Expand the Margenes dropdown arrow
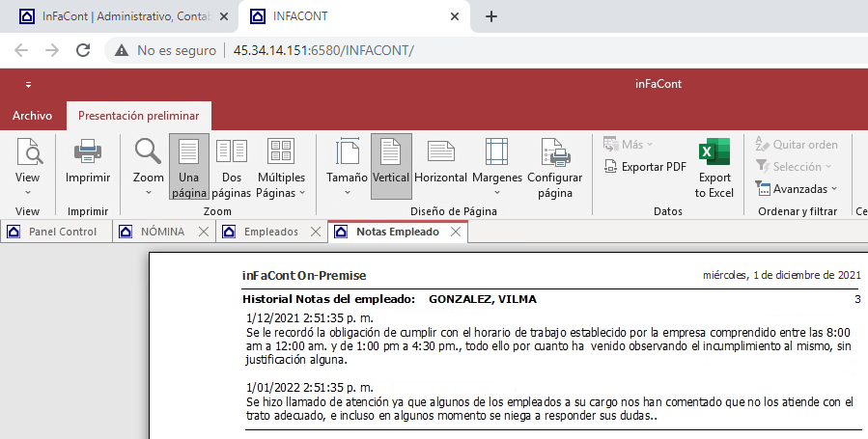The width and height of the screenshot is (868, 439). (x=497, y=192)
